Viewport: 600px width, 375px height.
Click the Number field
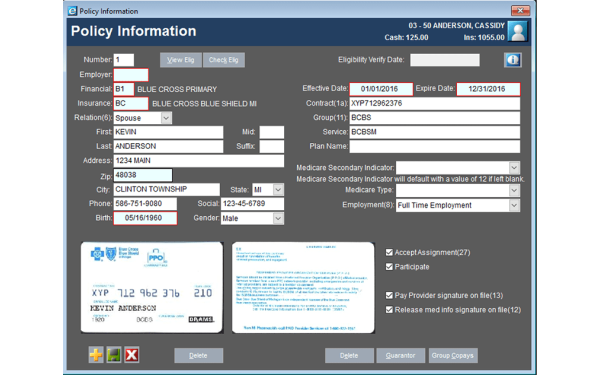124,60
